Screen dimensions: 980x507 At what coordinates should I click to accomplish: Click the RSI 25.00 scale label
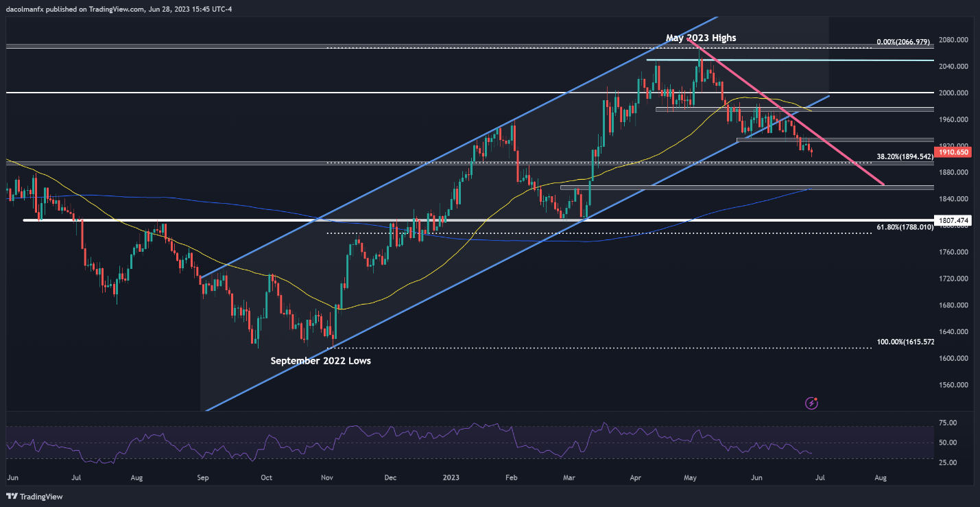point(948,463)
